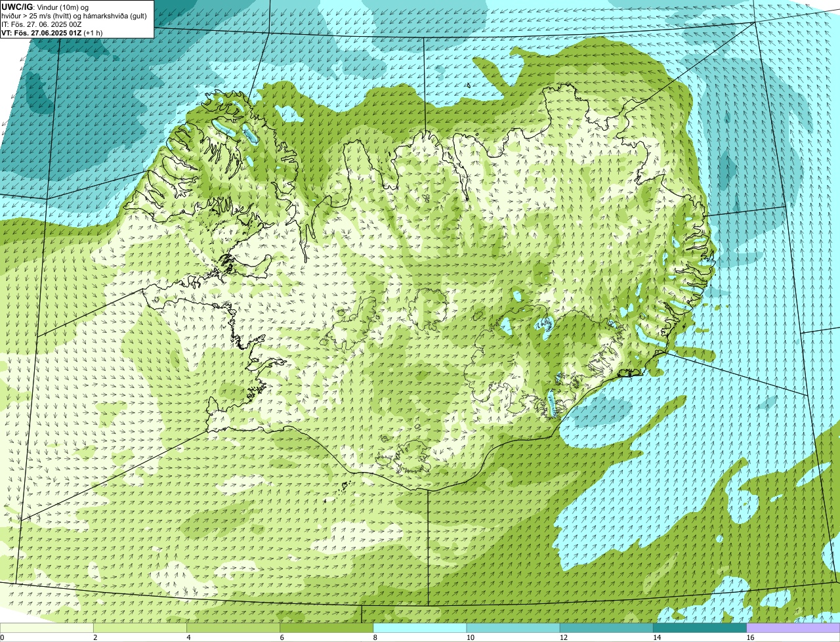Click the legend scale value '0'
840x642 pixels.
(x=3, y=637)
